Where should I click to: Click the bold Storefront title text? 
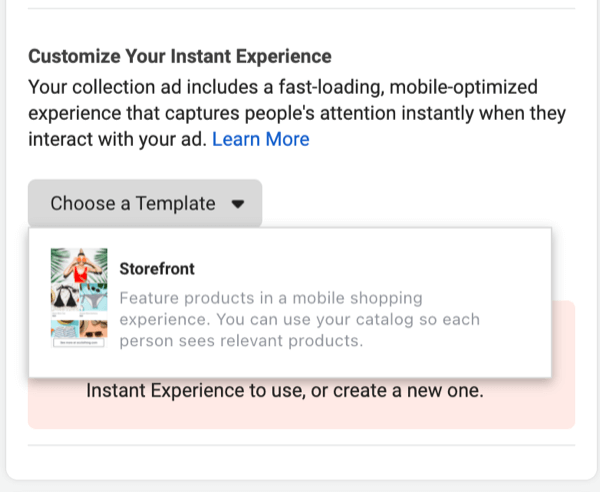coord(157,269)
